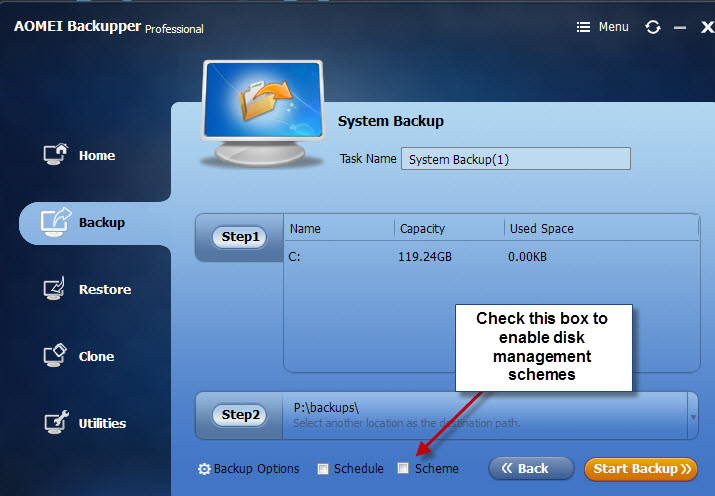Click the 0.00KB used space value

[527, 257]
